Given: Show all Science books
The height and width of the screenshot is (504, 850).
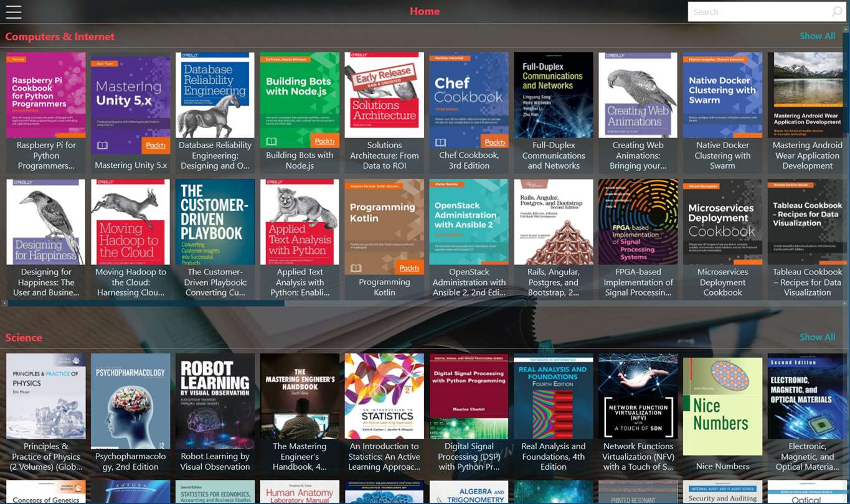Looking at the screenshot, I should 817,337.
